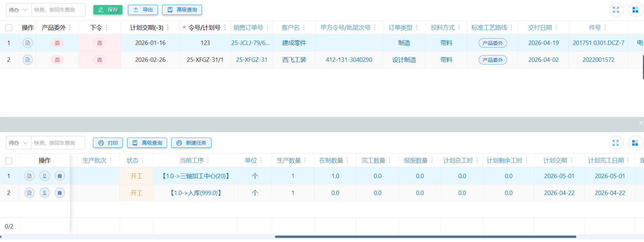
Task: Click user icon in first task row
Action: pos(45,176)
